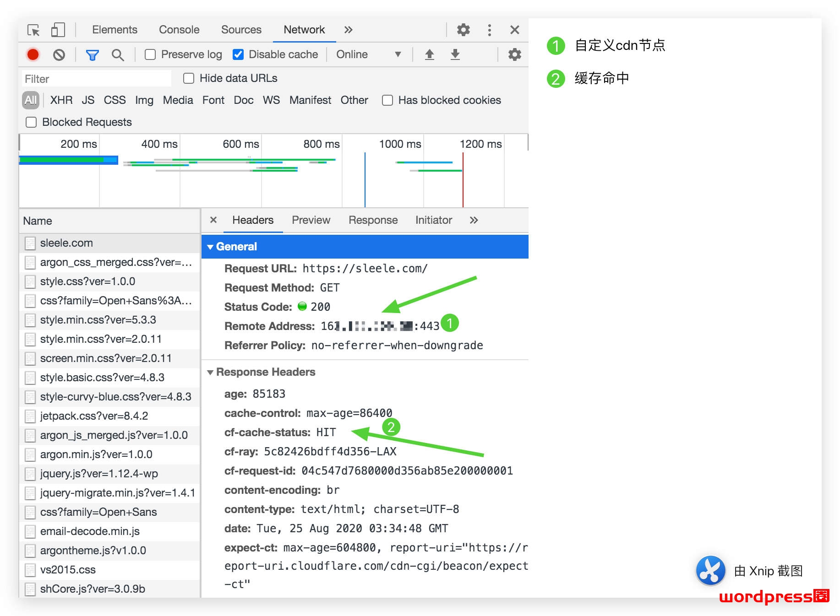The width and height of the screenshot is (840, 616).
Task: Toggle the device toolbar icon
Action: (x=58, y=30)
